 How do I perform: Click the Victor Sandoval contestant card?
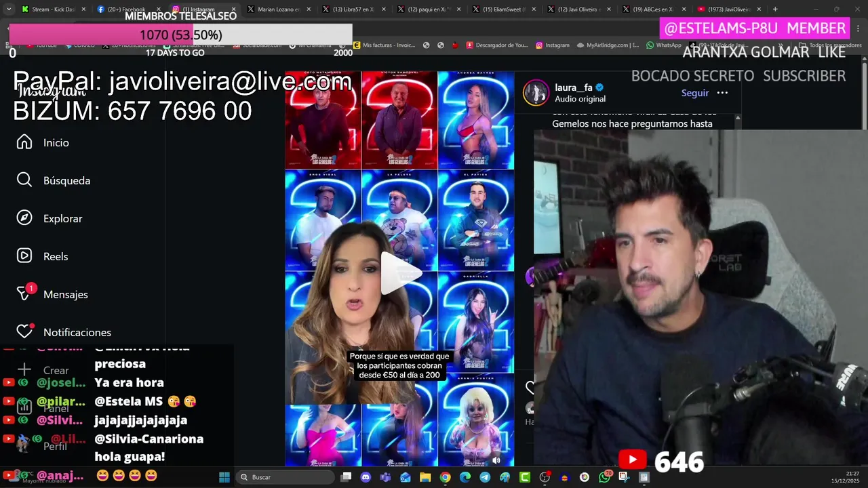tap(399, 120)
